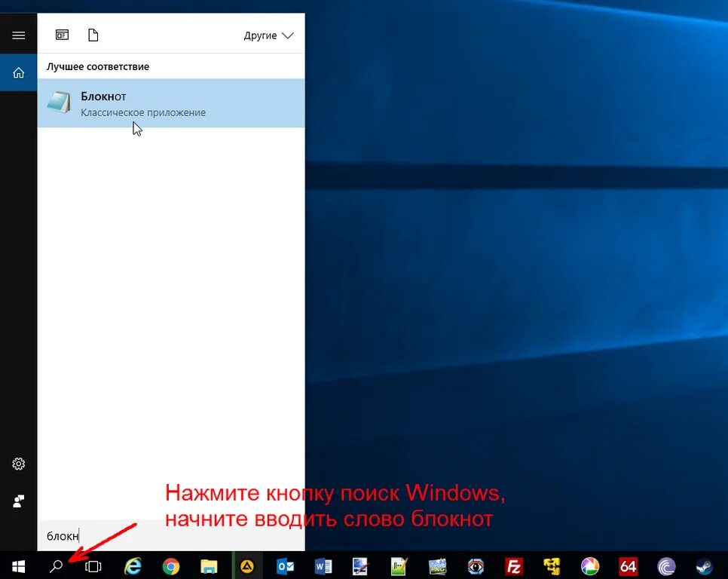Image resolution: width=728 pixels, height=579 pixels.
Task: Launch Google Chrome from the taskbar
Action: tap(171, 566)
